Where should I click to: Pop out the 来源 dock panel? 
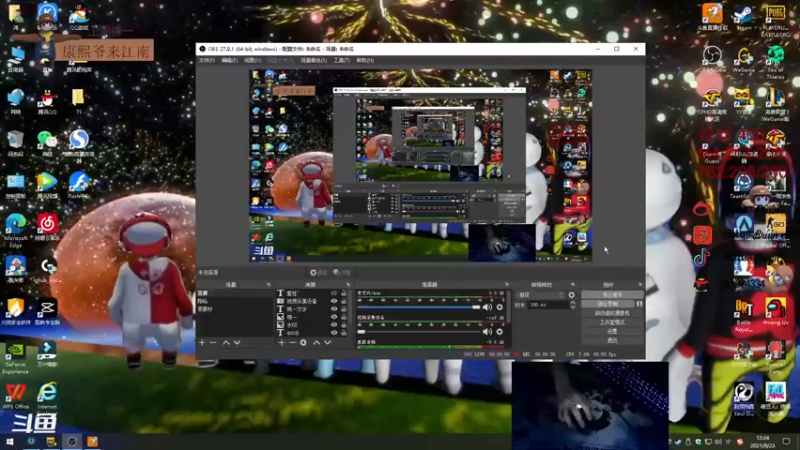coord(348,285)
